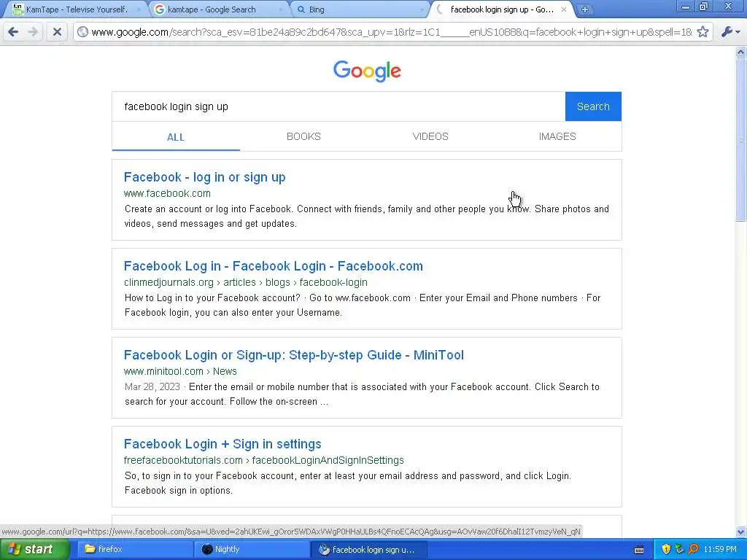Bookmark this page with the star icon
The height and width of the screenshot is (560, 747).
(703, 32)
